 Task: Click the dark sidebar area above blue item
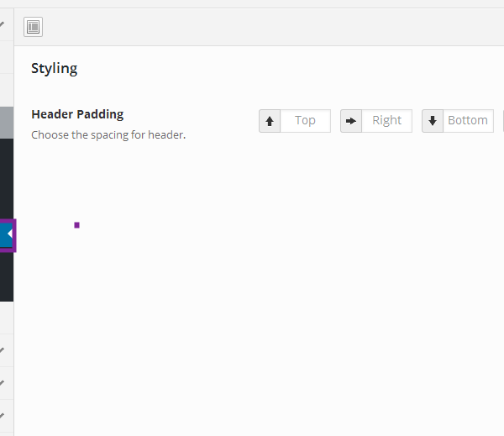click(x=6, y=176)
